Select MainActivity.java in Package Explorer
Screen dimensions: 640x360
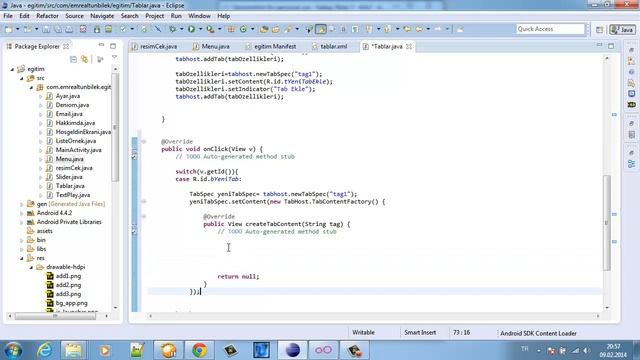click(x=78, y=150)
